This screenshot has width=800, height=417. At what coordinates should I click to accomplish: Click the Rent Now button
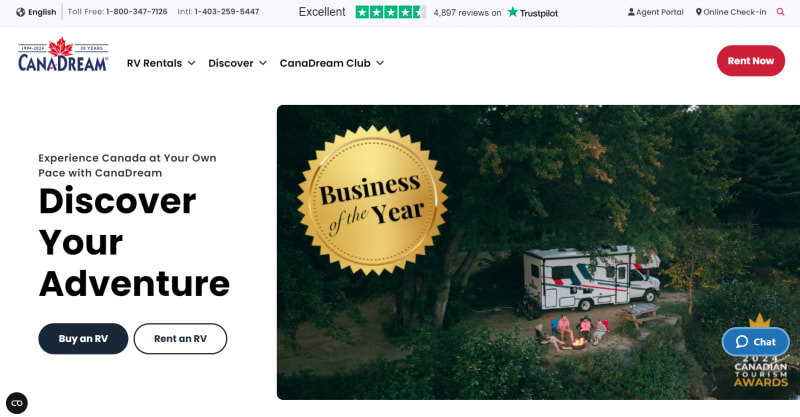click(x=751, y=61)
